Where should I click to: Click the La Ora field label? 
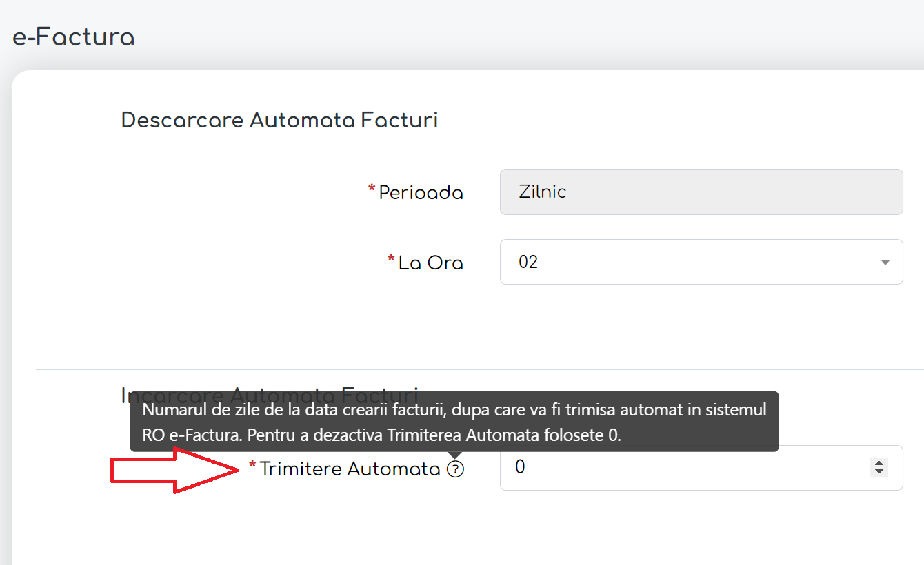coord(431,263)
